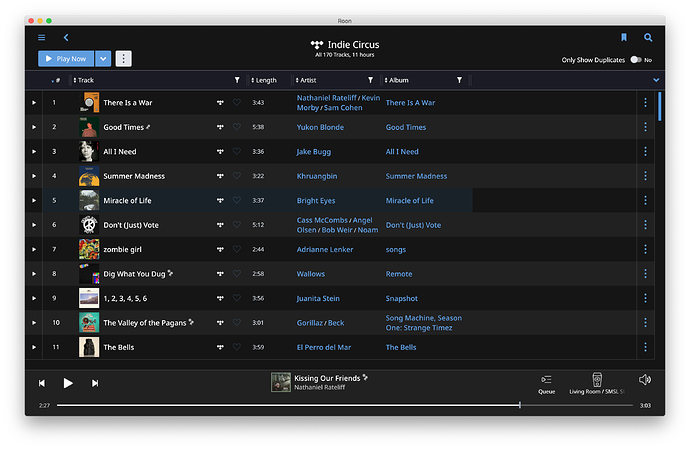Open more options for All I Need row
The height and width of the screenshot is (449, 690).
(645, 151)
